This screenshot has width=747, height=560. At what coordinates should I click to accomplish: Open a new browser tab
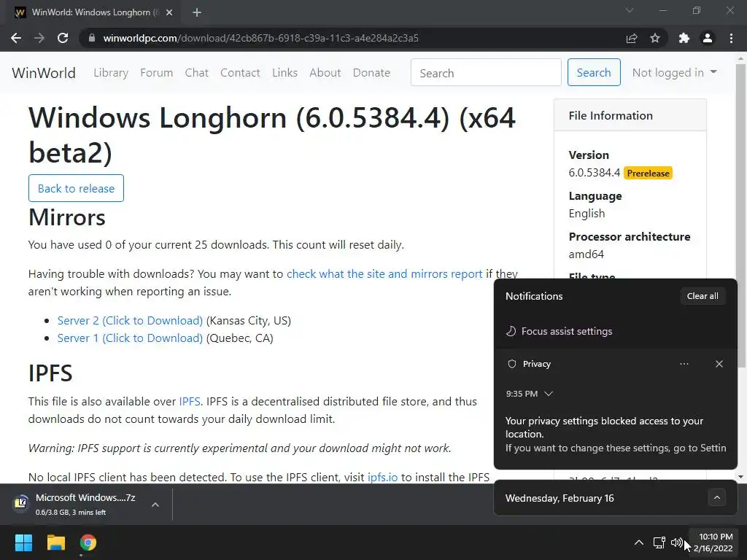click(197, 12)
